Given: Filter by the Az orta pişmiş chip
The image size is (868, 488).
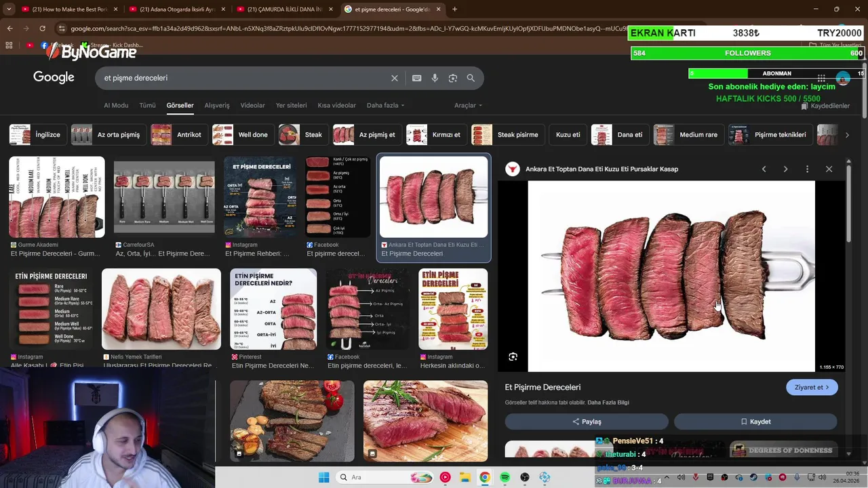Looking at the screenshot, I should tap(109, 135).
